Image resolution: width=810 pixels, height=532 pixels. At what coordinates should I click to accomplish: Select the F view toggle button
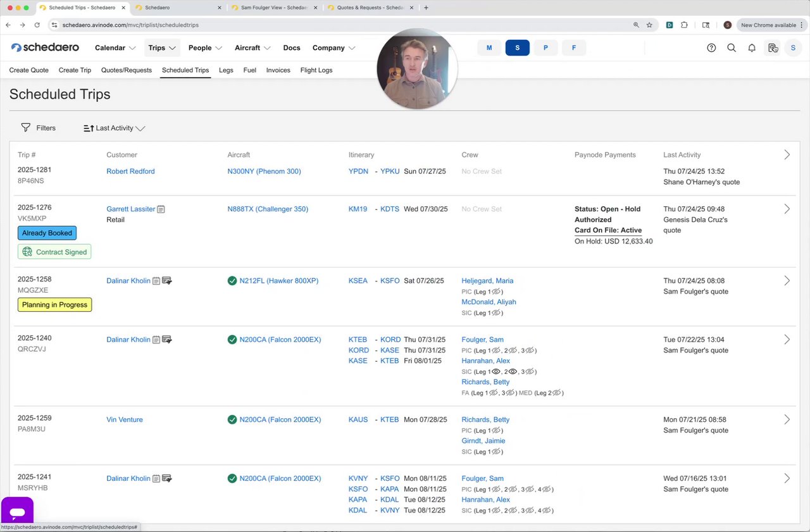pos(574,48)
